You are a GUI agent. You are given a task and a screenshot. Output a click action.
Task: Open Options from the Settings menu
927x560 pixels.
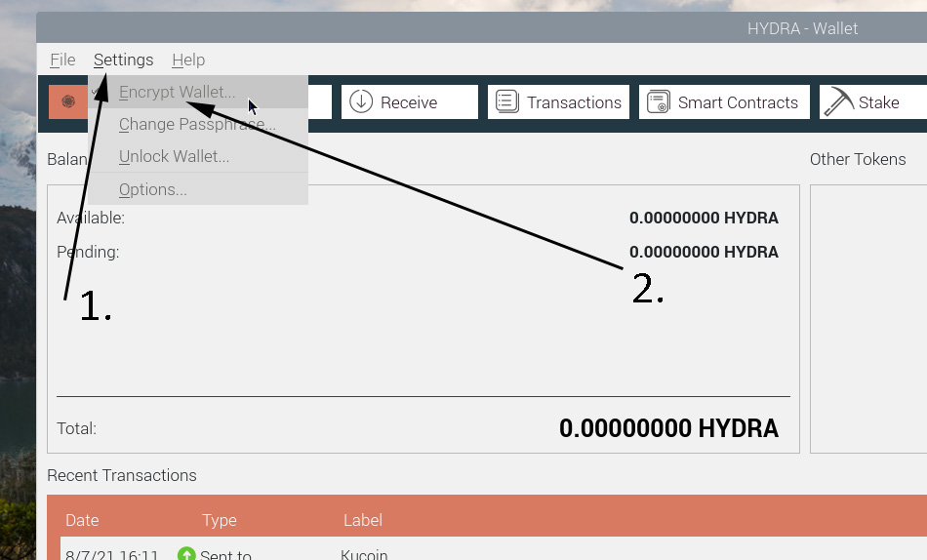click(152, 189)
